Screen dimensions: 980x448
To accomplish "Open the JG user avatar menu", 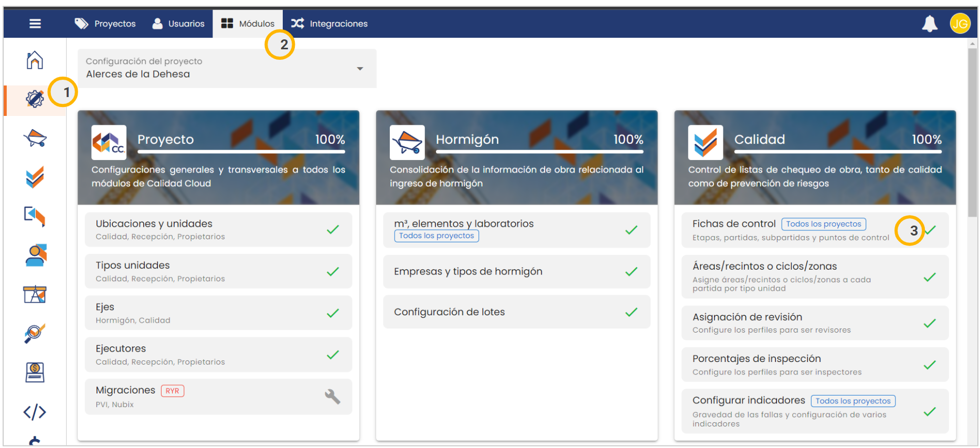I will tap(960, 24).
